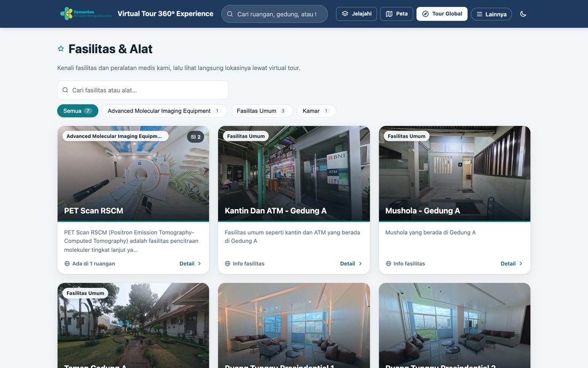
Task: Open the Jelajahi menu
Action: pyautogui.click(x=356, y=14)
